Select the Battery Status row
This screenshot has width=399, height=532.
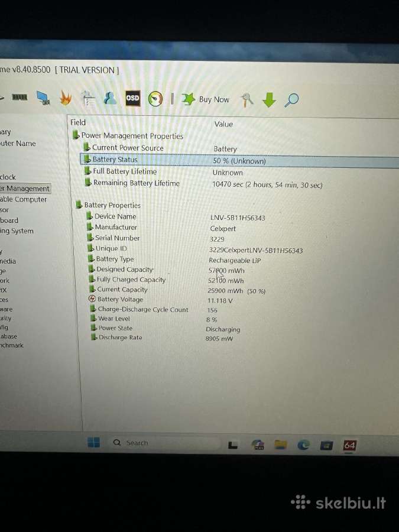[239, 160]
